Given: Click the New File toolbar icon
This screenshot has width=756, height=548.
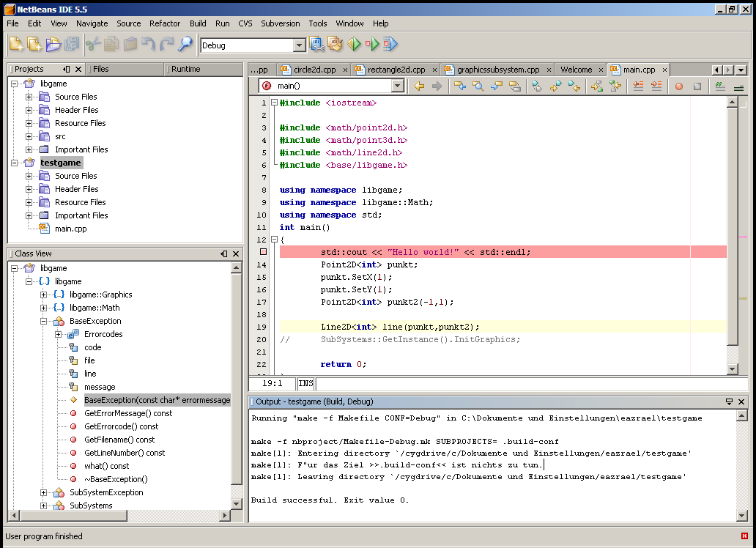Looking at the screenshot, I should (16, 45).
